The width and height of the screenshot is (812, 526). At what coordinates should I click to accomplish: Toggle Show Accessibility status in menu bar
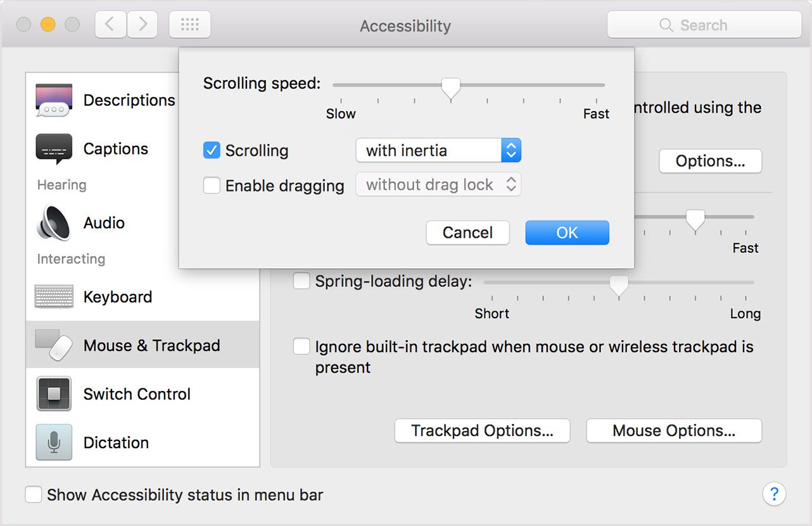[34, 494]
